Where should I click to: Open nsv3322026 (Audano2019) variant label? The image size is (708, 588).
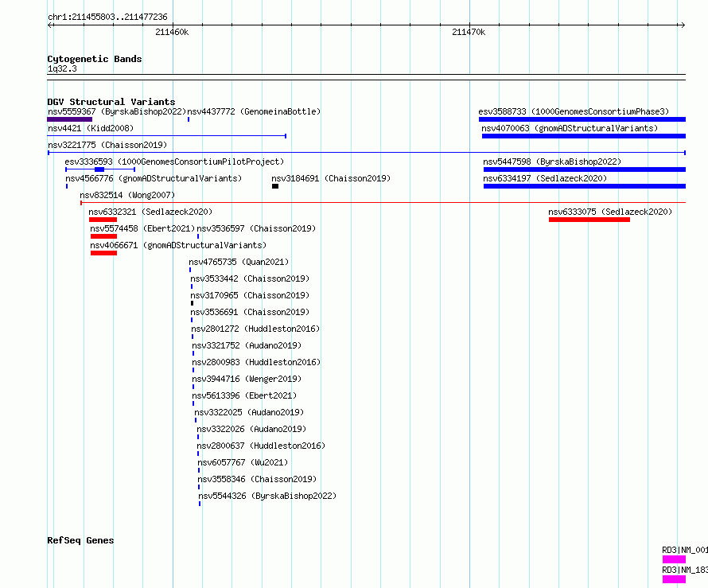(x=251, y=429)
